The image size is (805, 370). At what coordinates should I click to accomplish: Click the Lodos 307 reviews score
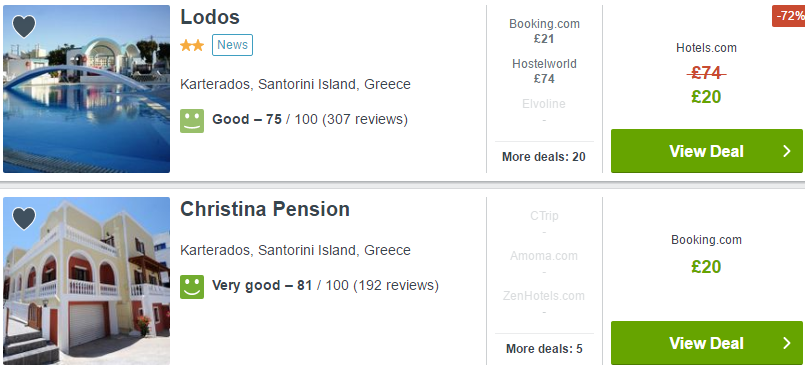310,120
